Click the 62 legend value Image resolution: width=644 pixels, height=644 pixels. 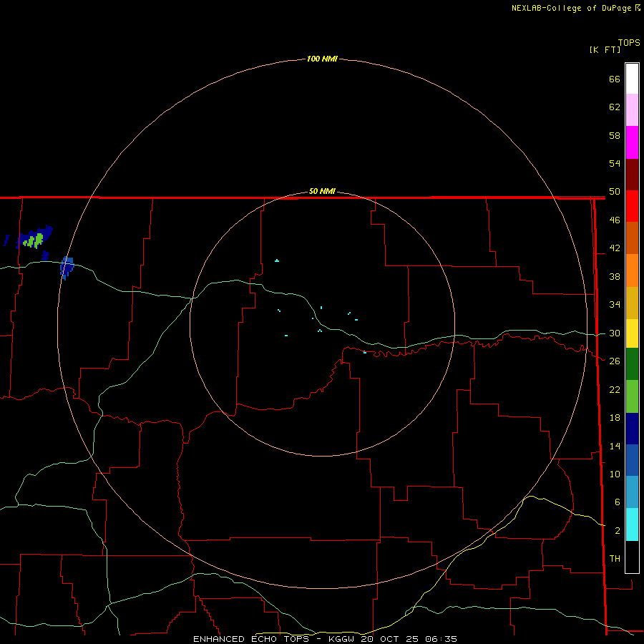[615, 107]
